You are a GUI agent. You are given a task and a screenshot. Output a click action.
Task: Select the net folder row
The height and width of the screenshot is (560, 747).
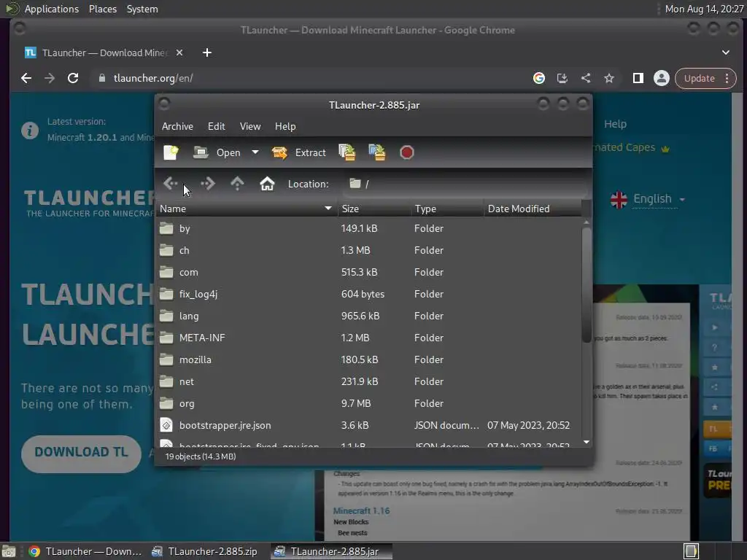point(368,382)
